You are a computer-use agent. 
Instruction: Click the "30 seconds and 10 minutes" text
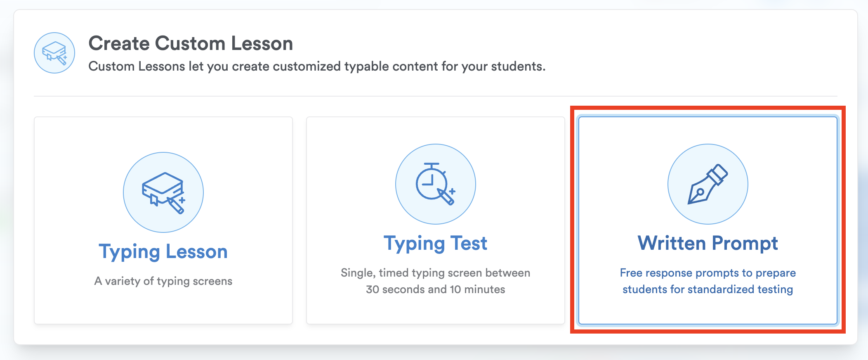pos(435,289)
